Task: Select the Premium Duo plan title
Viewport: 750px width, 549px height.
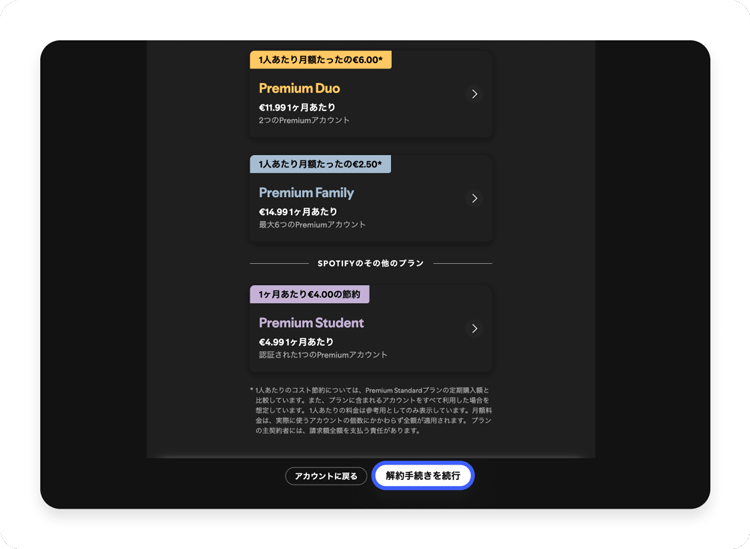Action: 299,88
